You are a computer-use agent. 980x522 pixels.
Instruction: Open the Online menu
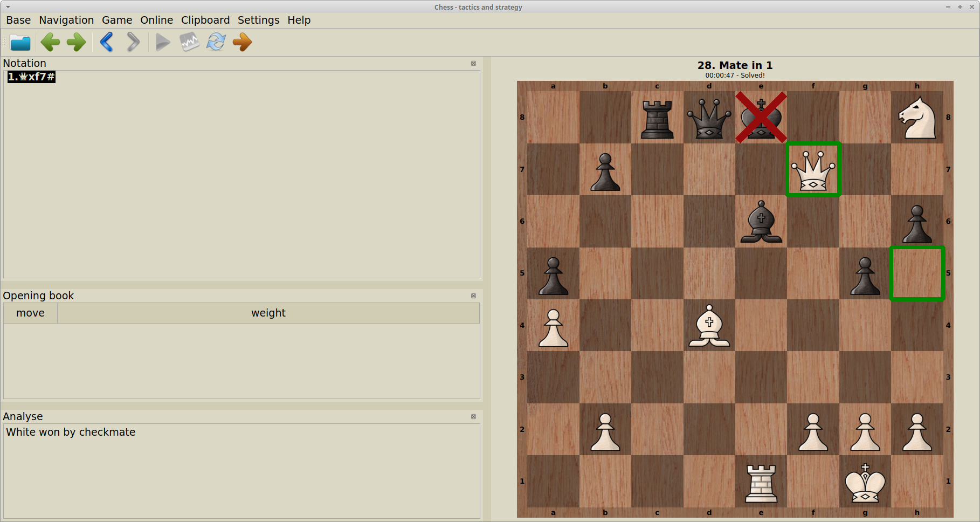point(156,20)
